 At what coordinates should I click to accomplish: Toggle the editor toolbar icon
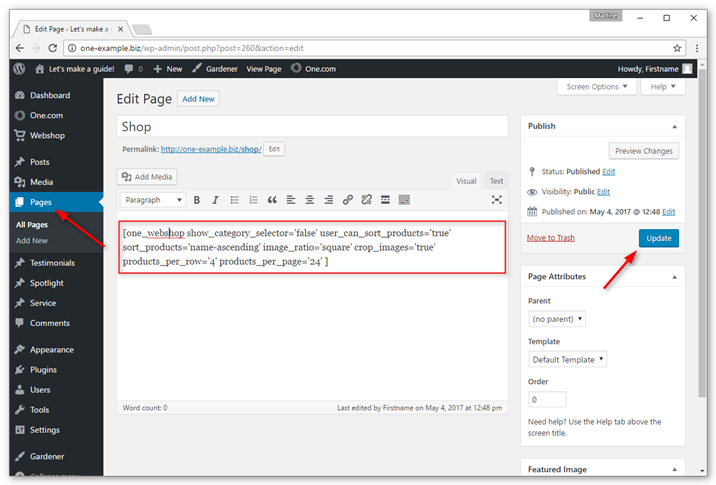pos(404,200)
